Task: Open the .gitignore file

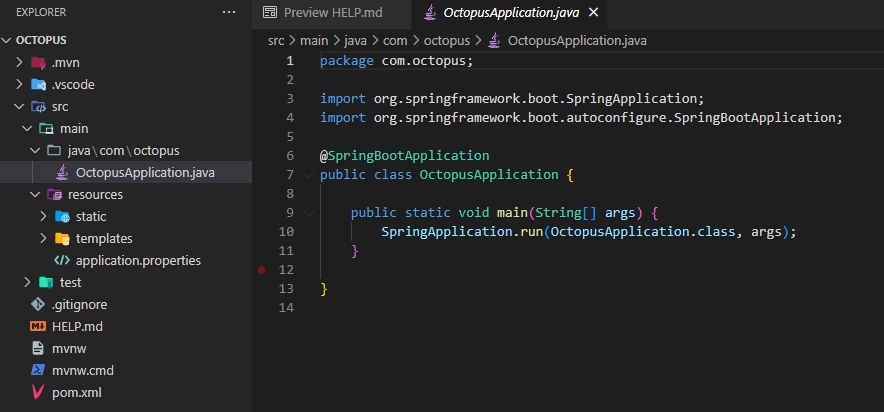Action: 79,304
